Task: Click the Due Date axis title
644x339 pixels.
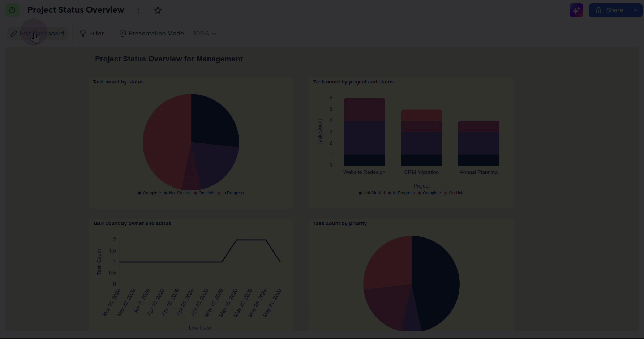Action: 200,327
